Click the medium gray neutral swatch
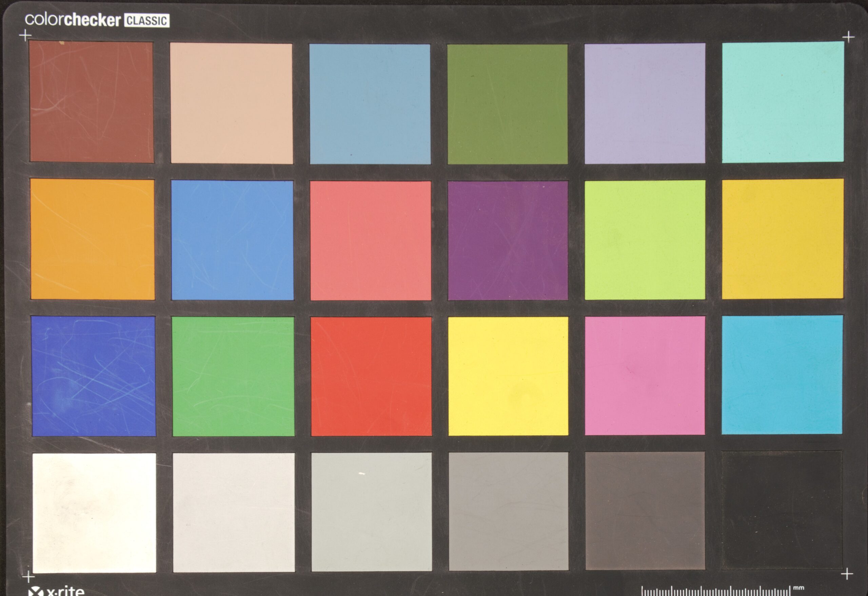Image resolution: width=868 pixels, height=596 pixels. coord(508,512)
